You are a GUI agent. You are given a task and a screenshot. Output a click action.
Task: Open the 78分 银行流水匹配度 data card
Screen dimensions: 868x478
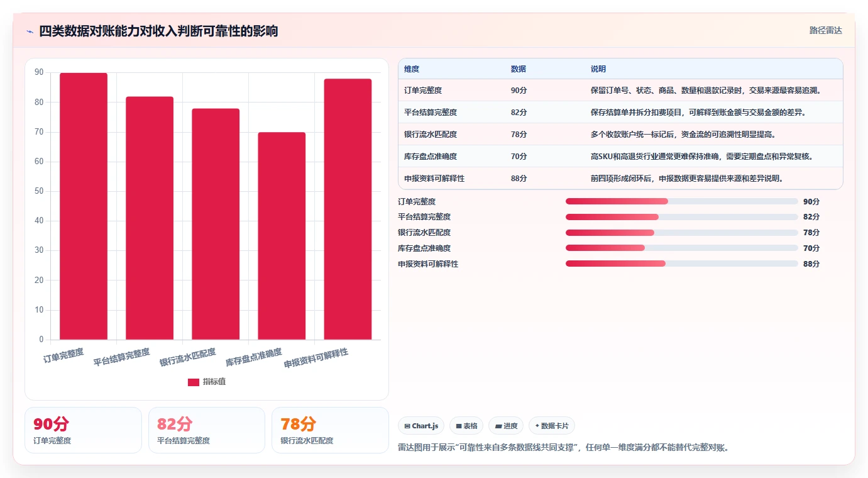click(x=330, y=430)
